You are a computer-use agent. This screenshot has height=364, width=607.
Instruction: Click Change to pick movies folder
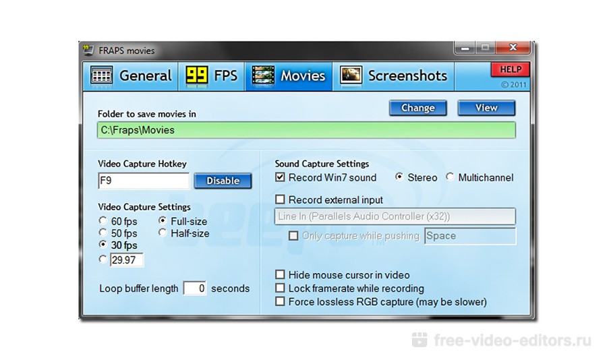point(417,108)
